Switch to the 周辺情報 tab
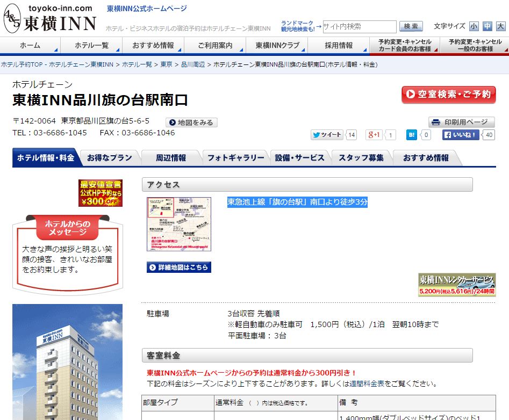Viewport: 509px width, 420px height. 171,157
